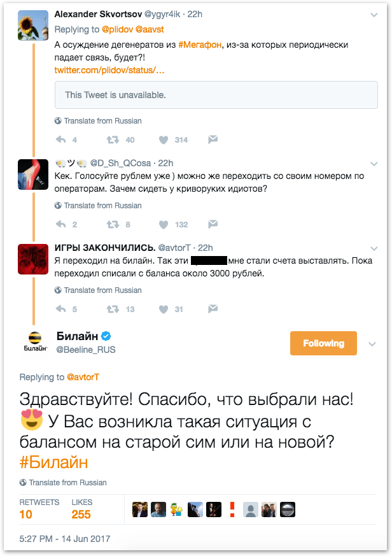
Task: Reply to ИГРЫ ЗАКОНЧИЛИСЬ tweet
Action: pyautogui.click(x=62, y=309)
